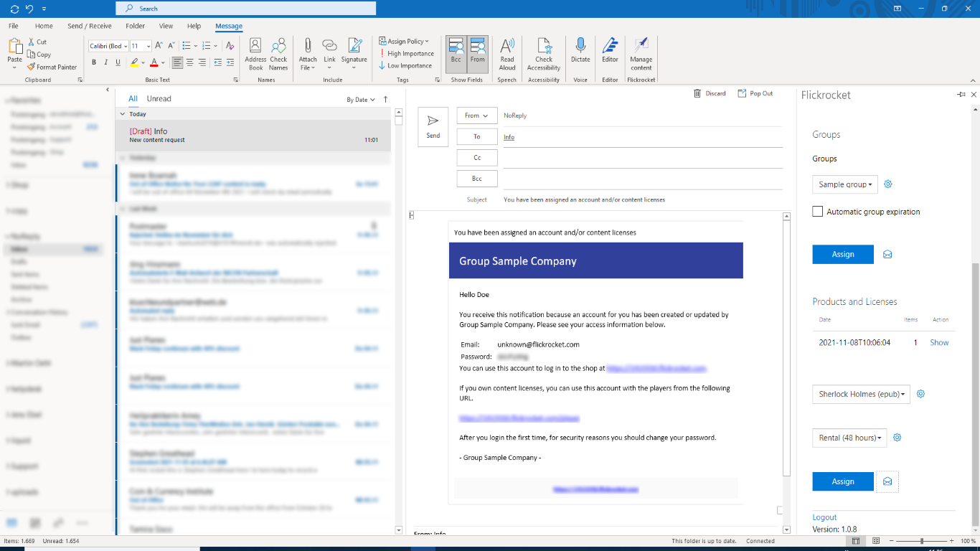Open the Read Aloud speech tool

[507, 54]
